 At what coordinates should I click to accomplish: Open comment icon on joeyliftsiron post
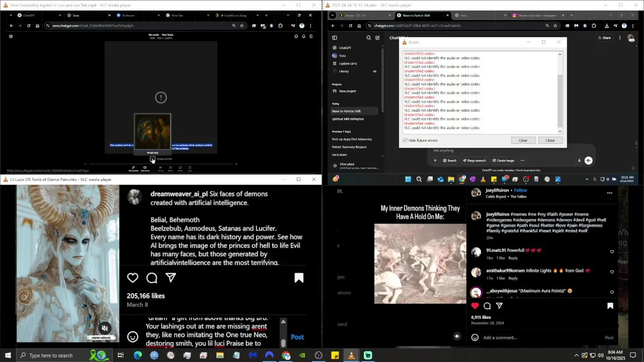(487, 306)
